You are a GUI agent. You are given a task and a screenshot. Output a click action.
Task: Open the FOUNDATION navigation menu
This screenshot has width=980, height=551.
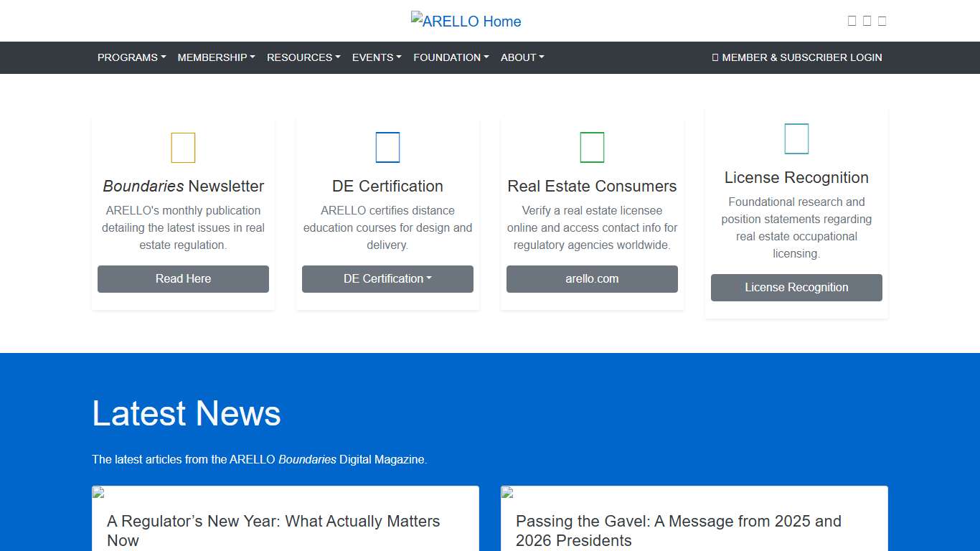[451, 57]
